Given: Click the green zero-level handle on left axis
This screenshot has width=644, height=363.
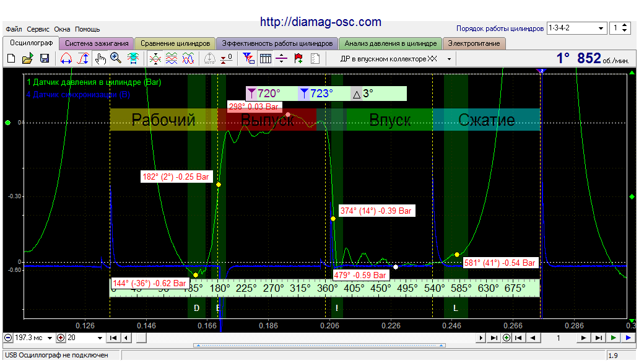Looking at the screenshot, I should point(7,123).
